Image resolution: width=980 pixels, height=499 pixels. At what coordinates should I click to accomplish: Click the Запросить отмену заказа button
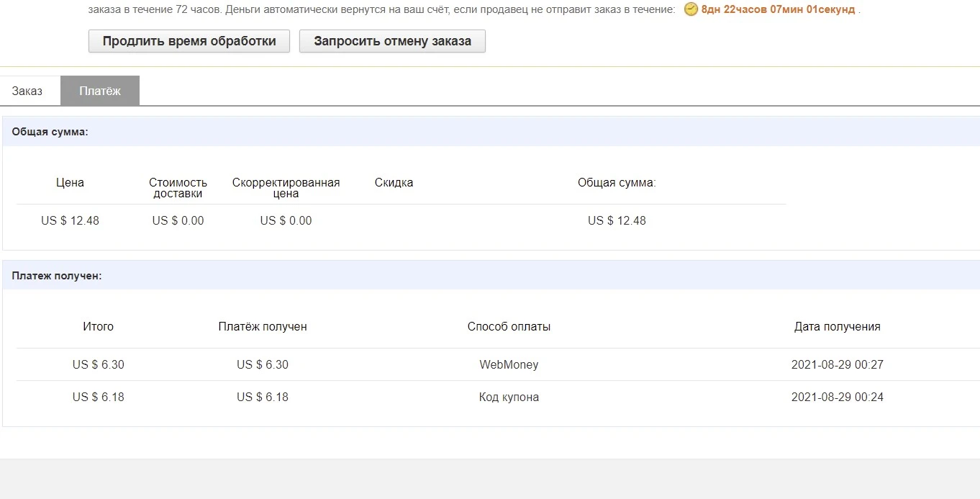coord(392,41)
